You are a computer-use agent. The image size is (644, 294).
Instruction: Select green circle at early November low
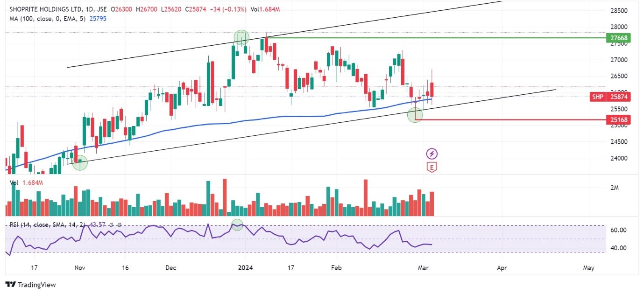tap(80, 162)
